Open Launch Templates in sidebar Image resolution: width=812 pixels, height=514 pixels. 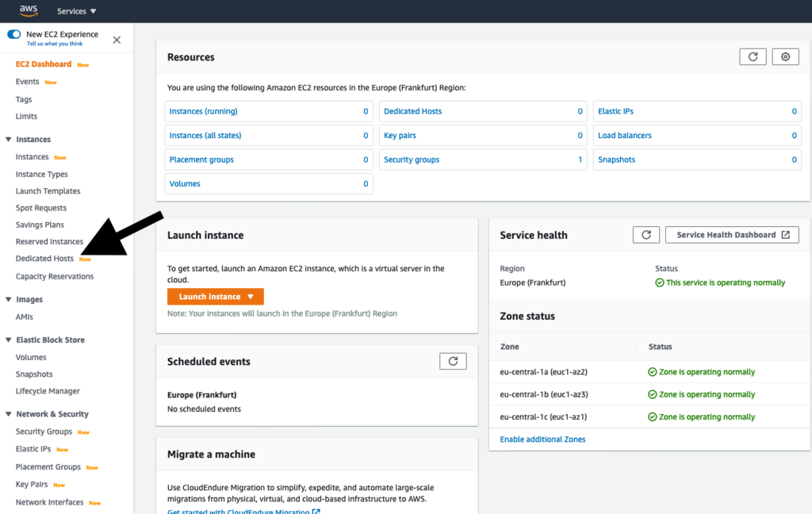point(48,191)
